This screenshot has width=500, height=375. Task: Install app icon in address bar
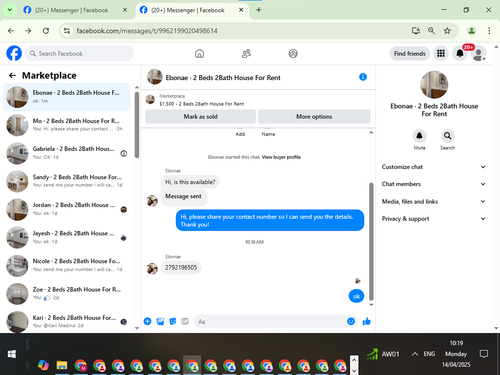tap(416, 31)
